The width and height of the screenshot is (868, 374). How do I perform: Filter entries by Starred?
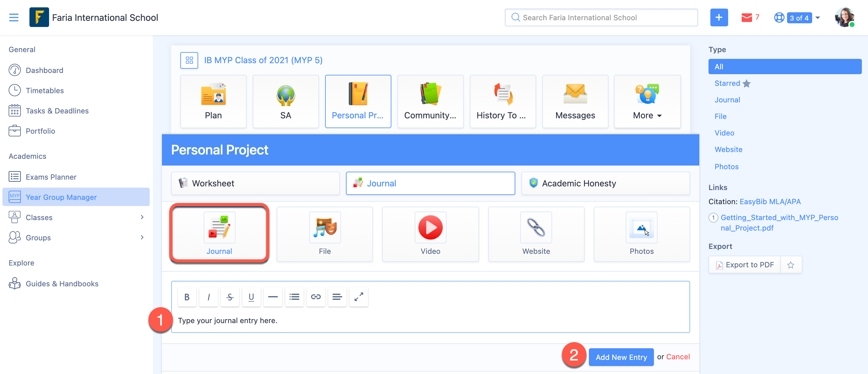732,83
